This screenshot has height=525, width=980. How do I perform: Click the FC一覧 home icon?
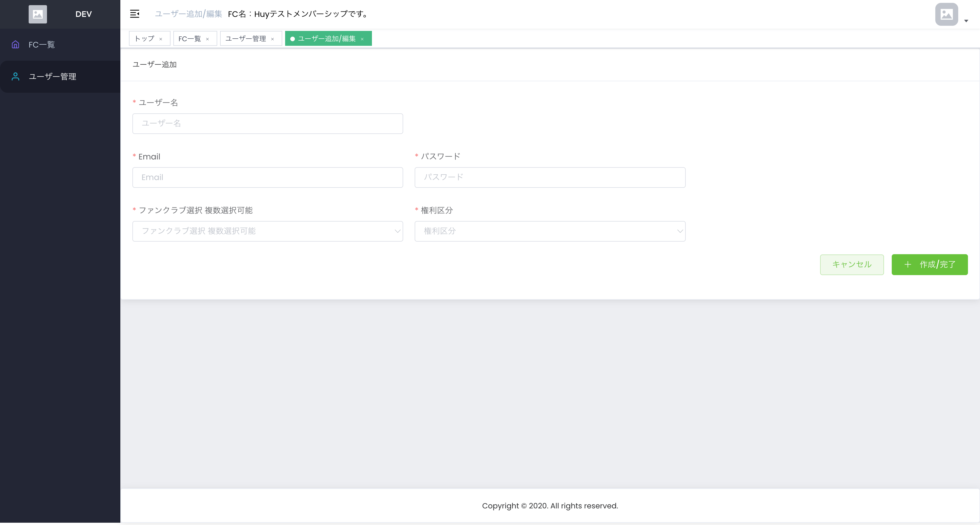[x=15, y=44]
